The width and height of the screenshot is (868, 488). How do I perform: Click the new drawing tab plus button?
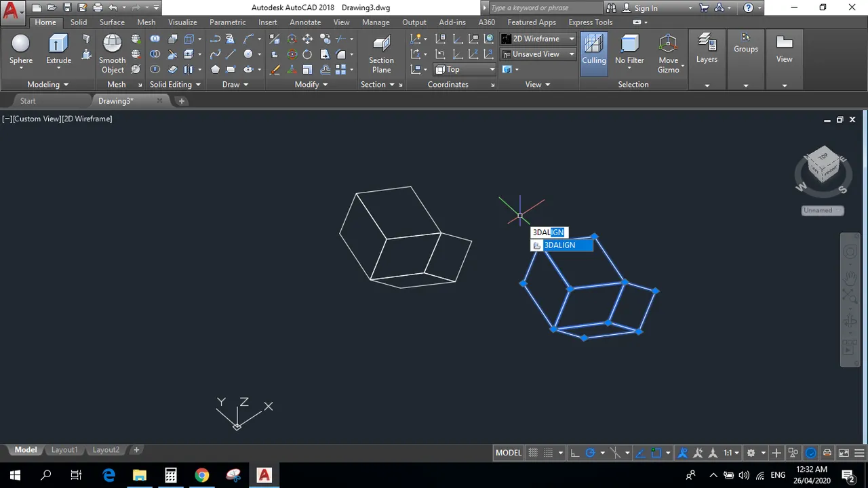181,101
